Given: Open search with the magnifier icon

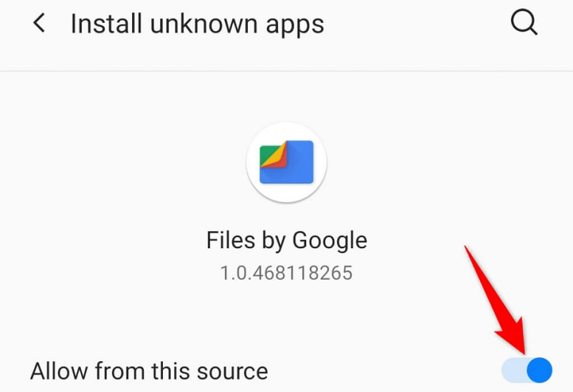Looking at the screenshot, I should (x=524, y=23).
